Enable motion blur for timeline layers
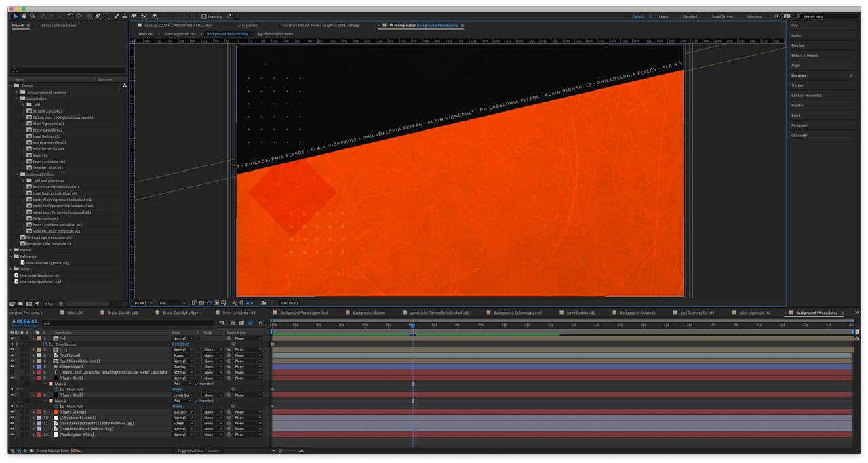Screen dimensions: 868x463 (250, 323)
